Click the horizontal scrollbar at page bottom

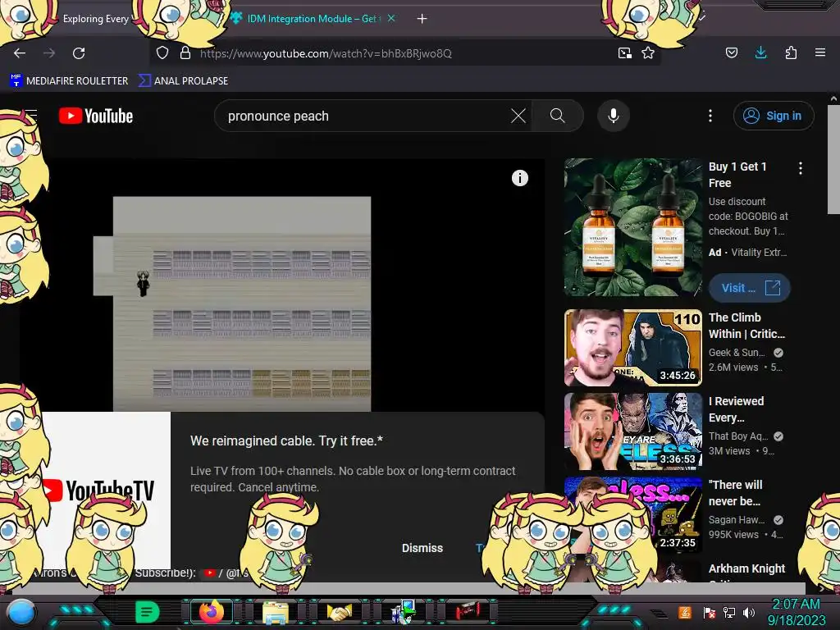pyautogui.click(x=409, y=588)
